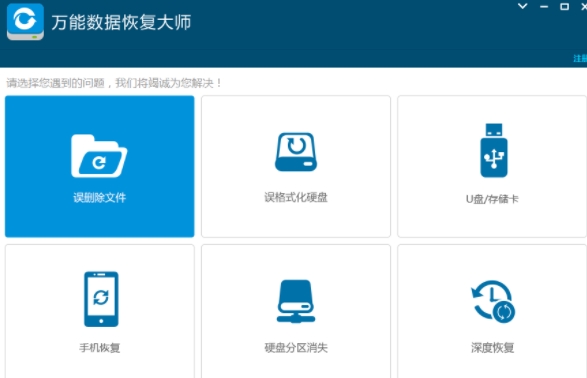The width and height of the screenshot is (587, 378).
Task: Click the 误格式化硬盘 label
Action: [x=296, y=197]
